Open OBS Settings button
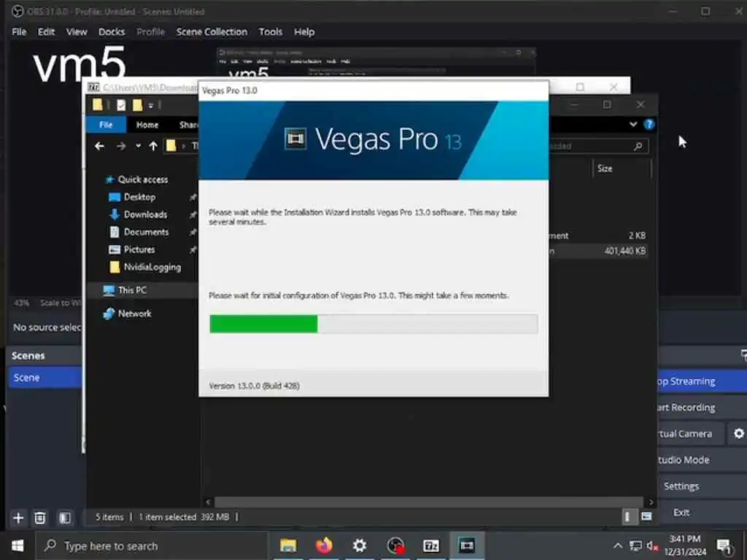 coord(703,486)
